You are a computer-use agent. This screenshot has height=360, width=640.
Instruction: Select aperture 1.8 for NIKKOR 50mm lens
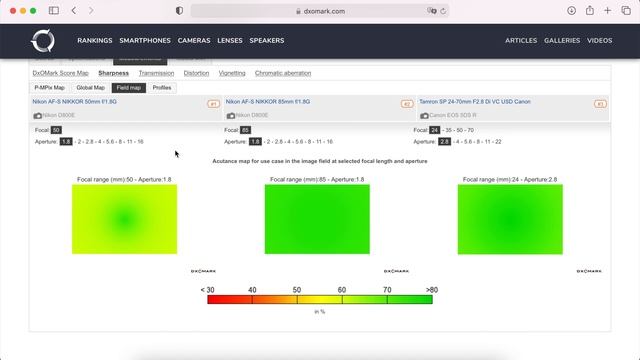[x=66, y=142]
